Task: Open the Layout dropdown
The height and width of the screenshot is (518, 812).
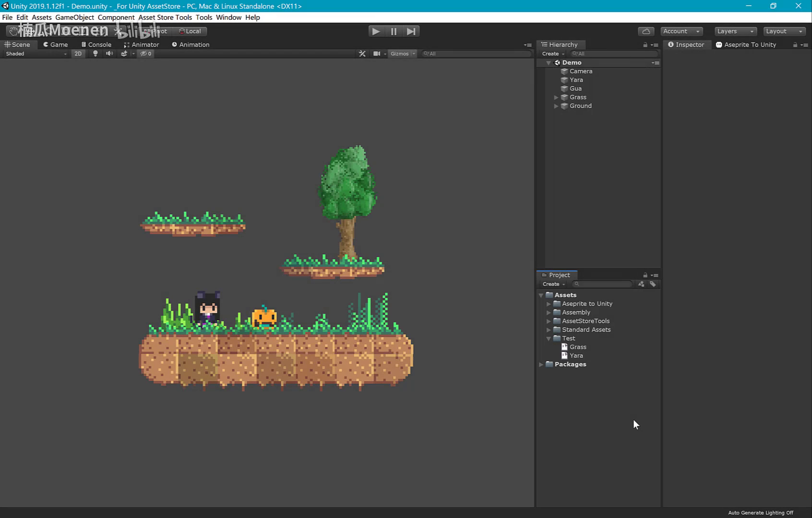Action: click(x=784, y=31)
